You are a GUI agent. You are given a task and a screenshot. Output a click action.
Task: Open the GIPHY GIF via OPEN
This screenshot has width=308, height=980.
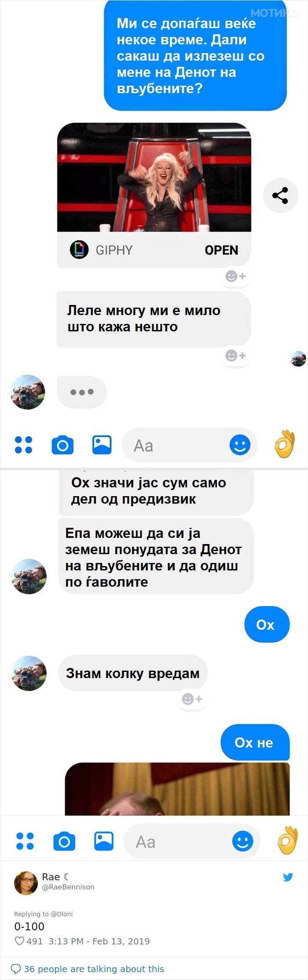point(221,250)
